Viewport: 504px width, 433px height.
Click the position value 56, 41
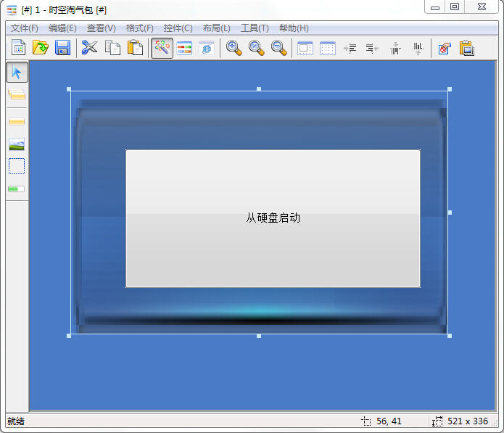(x=389, y=421)
